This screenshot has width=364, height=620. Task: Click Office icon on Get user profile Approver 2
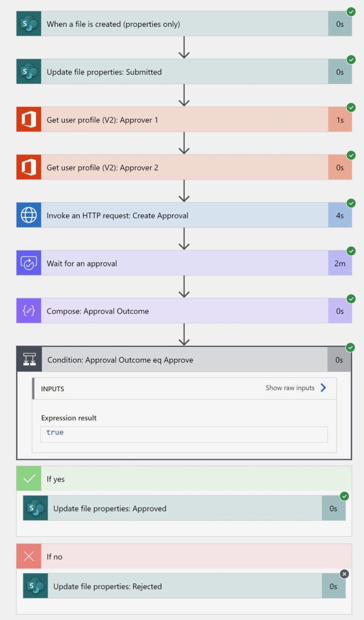tap(29, 167)
